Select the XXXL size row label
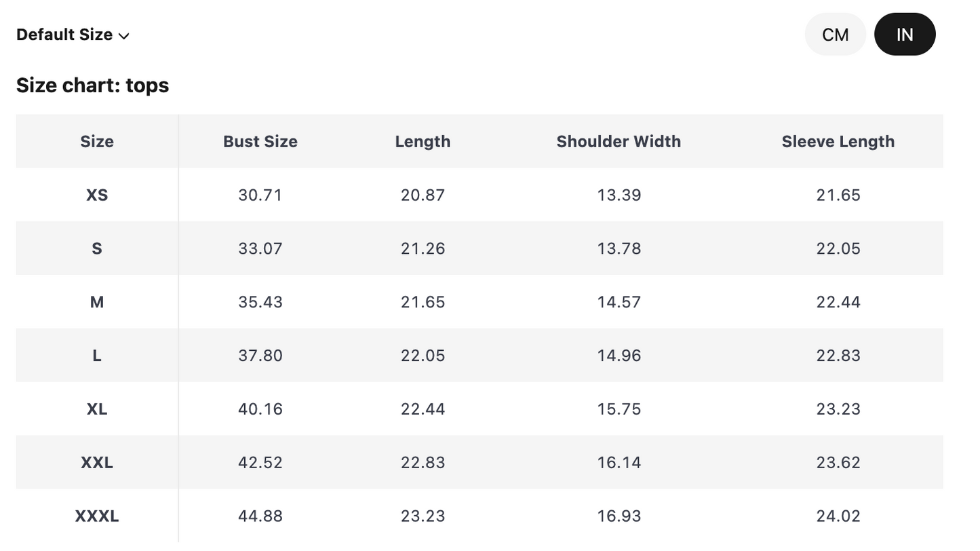The height and width of the screenshot is (551, 980). click(x=97, y=516)
